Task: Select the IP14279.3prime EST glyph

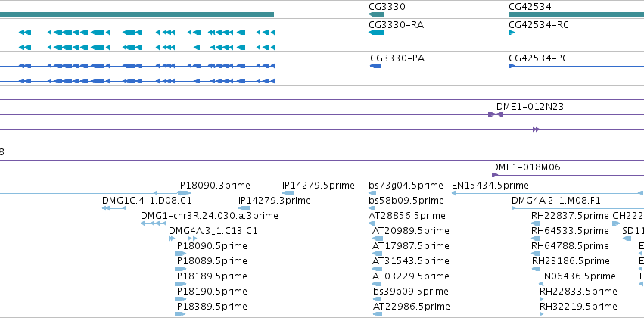Action: [x=244, y=208]
